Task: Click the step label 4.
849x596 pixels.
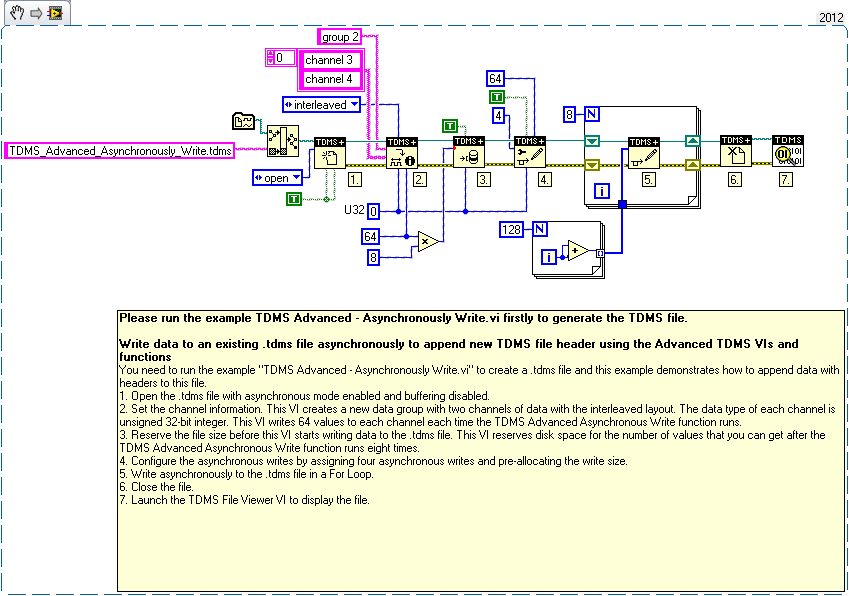Action: [x=545, y=180]
